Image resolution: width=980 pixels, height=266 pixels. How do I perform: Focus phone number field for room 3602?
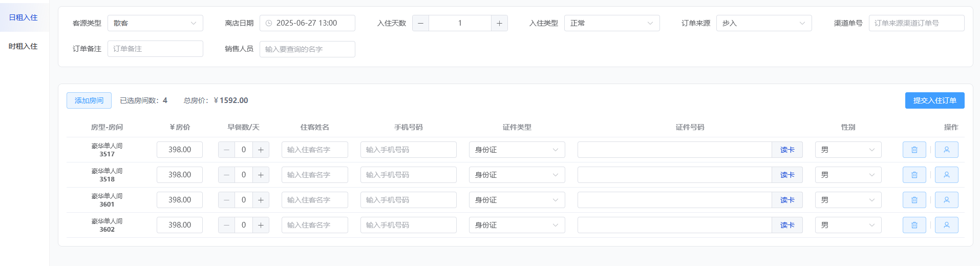409,225
